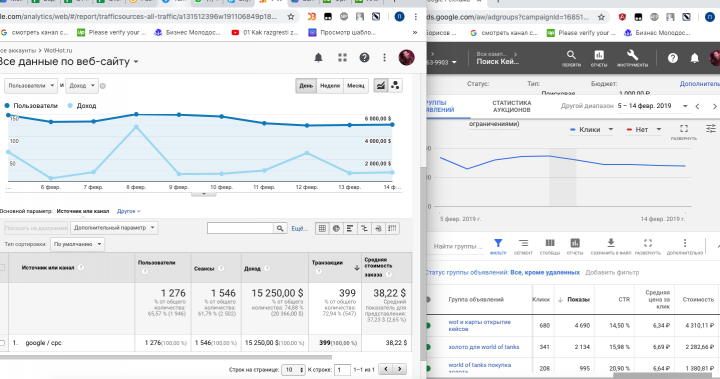
Task: Open the золото для world of tanks ad group
Action: click(484, 347)
